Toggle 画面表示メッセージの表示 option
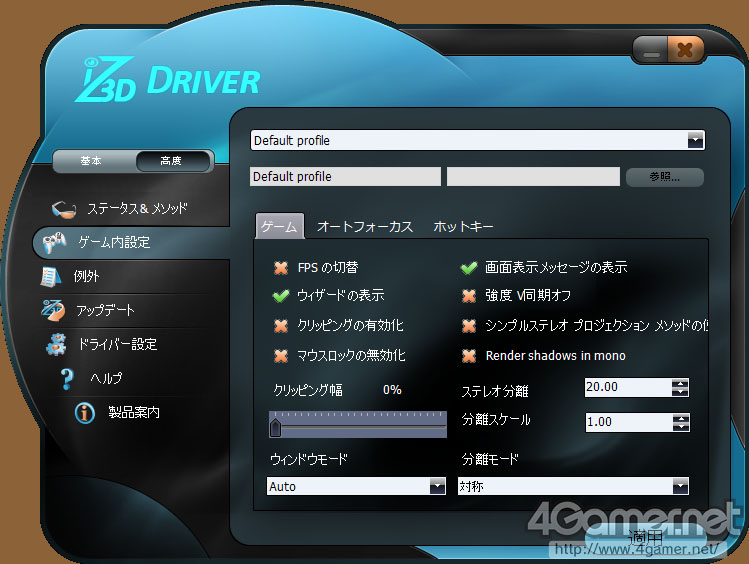This screenshot has width=749, height=564. click(x=469, y=268)
